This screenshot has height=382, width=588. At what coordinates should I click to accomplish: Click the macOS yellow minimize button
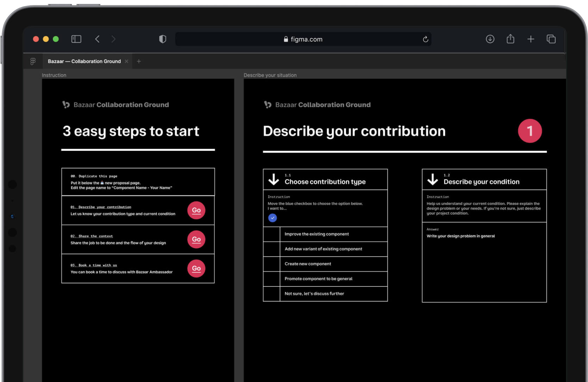(x=46, y=39)
